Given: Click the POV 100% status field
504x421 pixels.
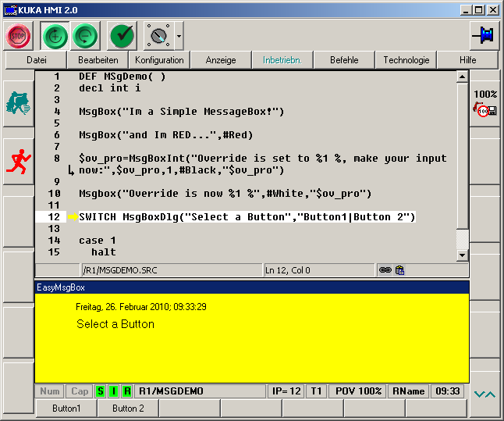Looking at the screenshot, I should coord(358,391).
